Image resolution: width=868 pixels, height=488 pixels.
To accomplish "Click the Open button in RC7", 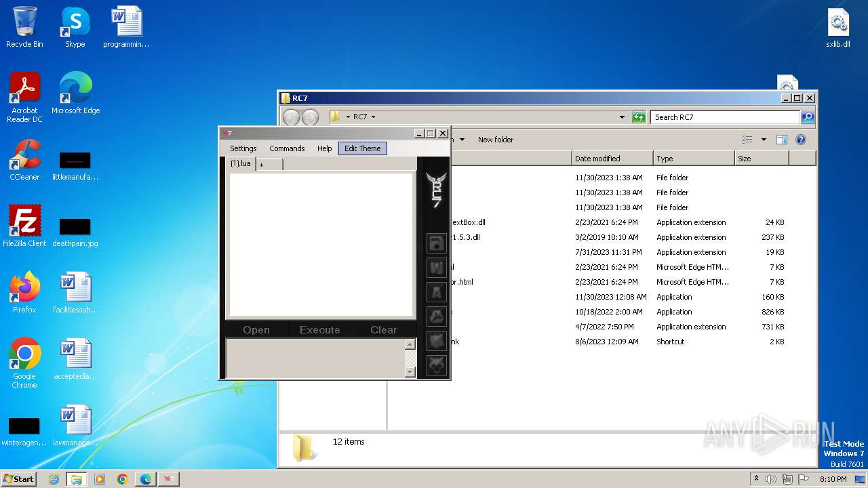I will [x=256, y=330].
